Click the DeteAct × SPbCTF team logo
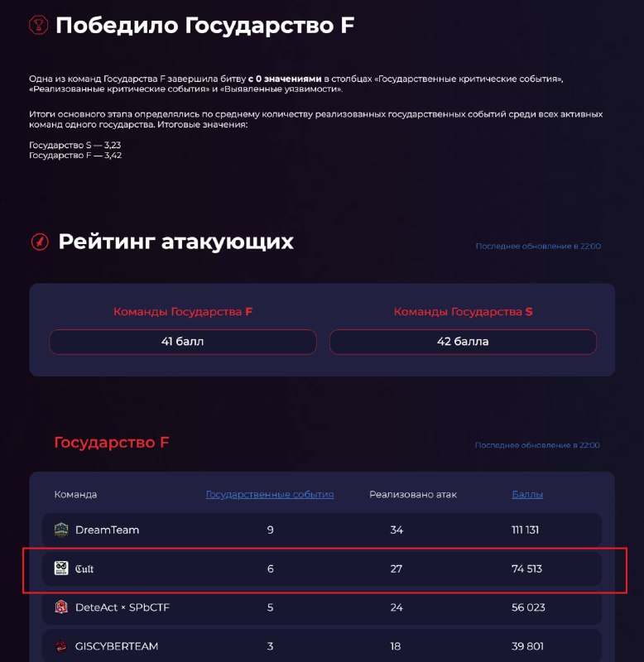Viewport: 644px width, 662px height. 61,607
